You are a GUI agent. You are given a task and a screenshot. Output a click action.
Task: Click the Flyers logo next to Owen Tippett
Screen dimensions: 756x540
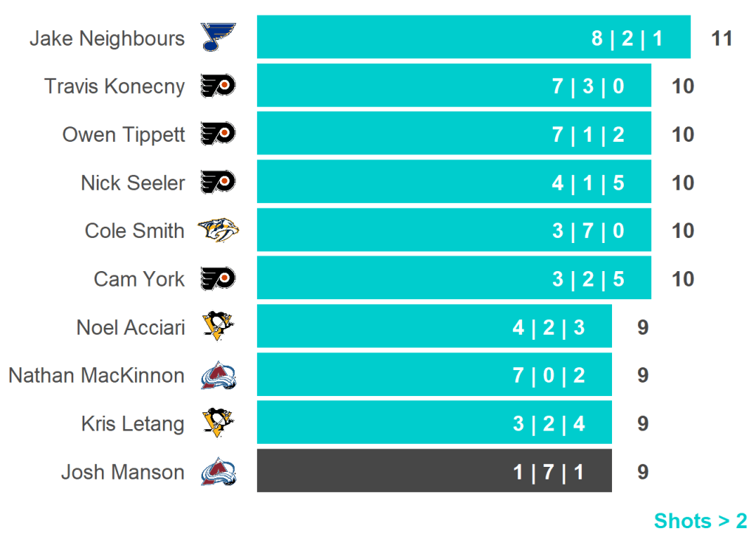[x=218, y=134]
